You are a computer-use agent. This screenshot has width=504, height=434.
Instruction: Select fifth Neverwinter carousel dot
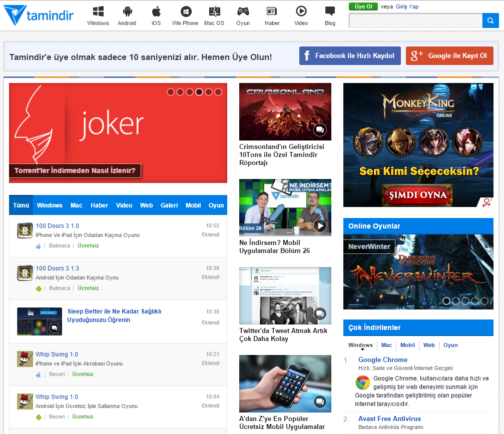[484, 301]
